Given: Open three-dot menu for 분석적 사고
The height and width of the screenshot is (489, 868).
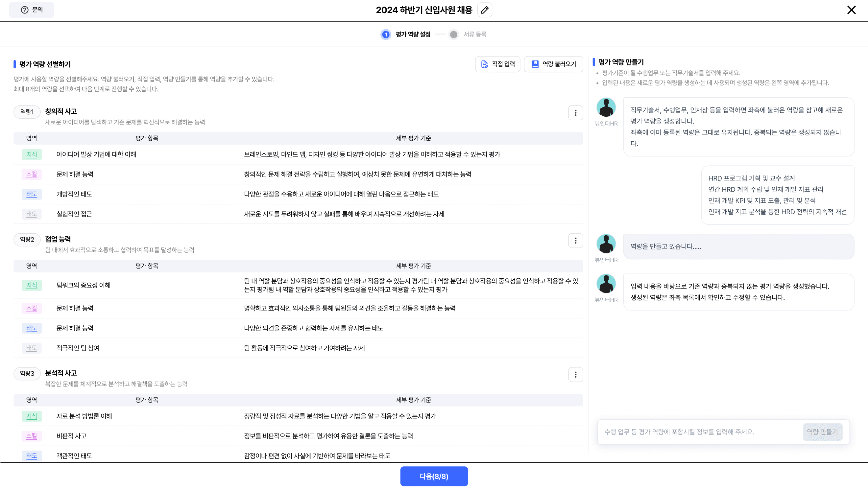Looking at the screenshot, I should click(x=575, y=375).
